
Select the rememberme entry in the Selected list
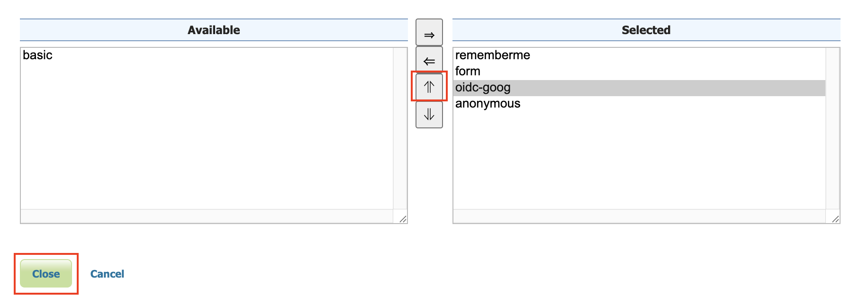[x=492, y=55]
